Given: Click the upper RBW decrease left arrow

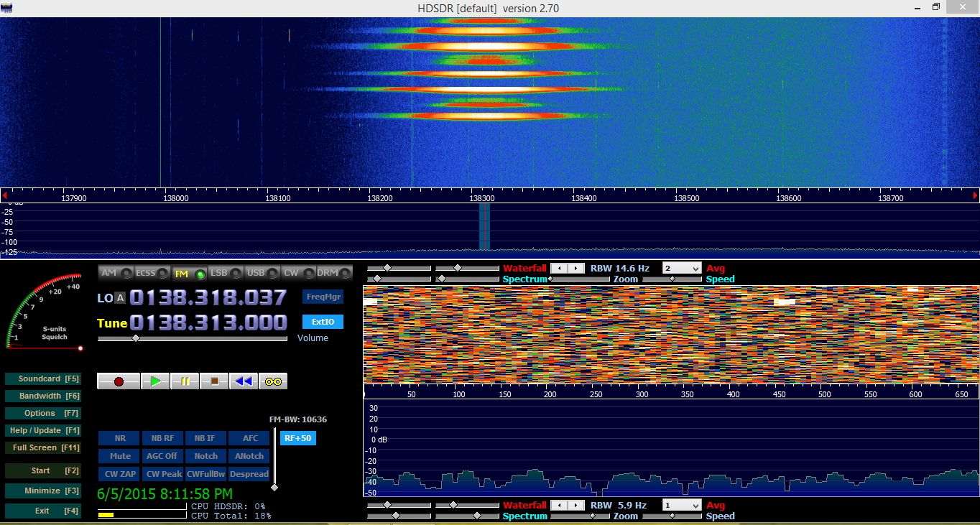Looking at the screenshot, I should coord(559,268).
